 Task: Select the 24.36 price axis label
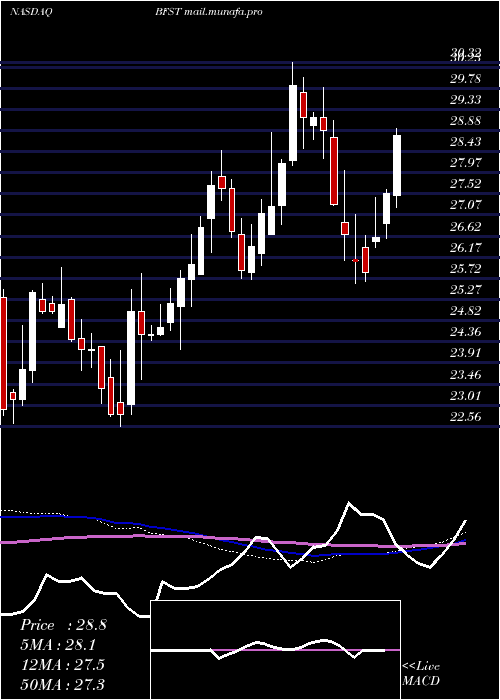click(466, 332)
